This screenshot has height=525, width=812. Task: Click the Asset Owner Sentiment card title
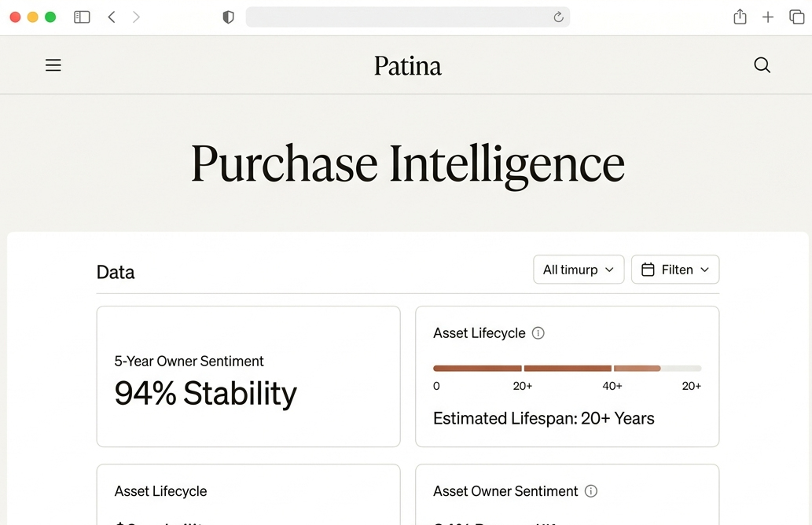(x=505, y=491)
